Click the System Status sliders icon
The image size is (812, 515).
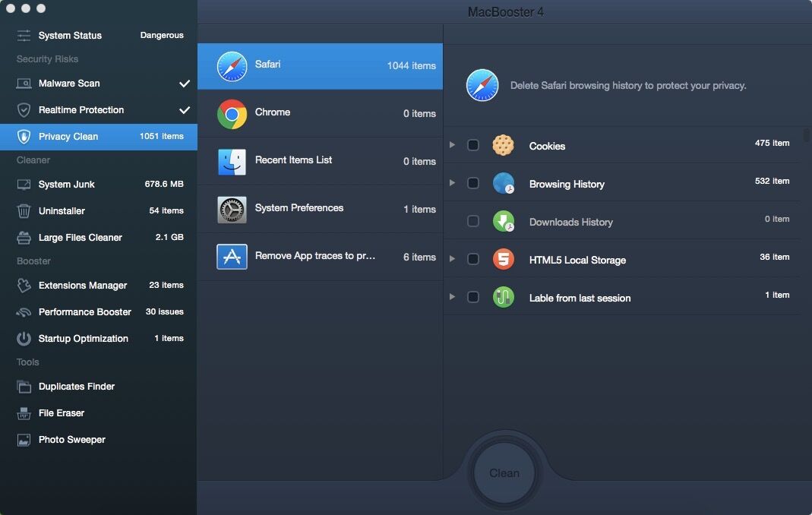click(x=24, y=35)
